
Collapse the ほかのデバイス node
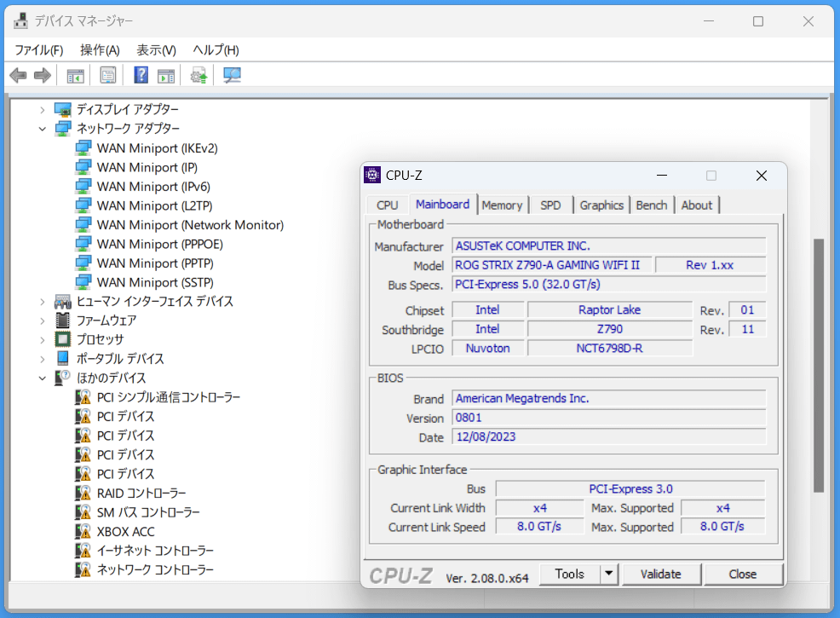(x=43, y=378)
